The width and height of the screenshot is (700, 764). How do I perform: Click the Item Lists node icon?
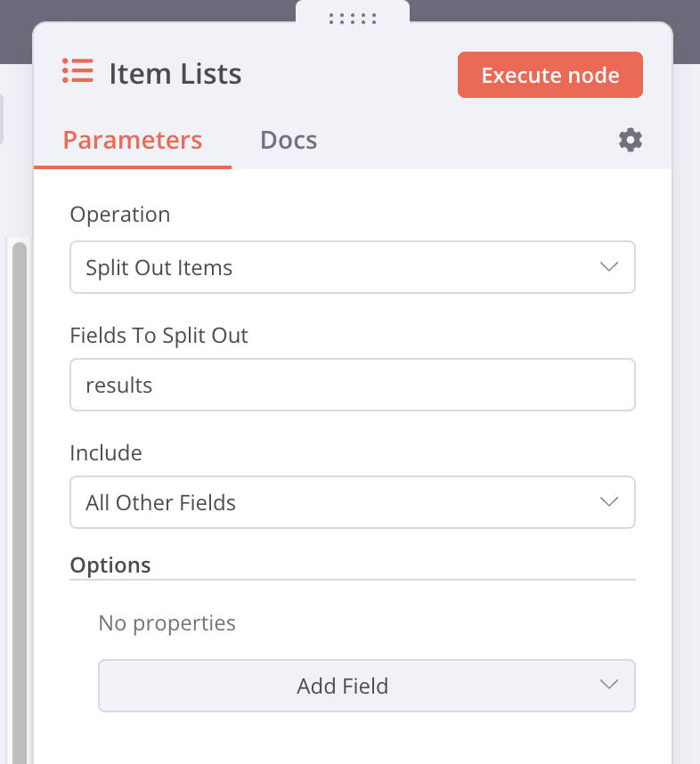[77, 71]
